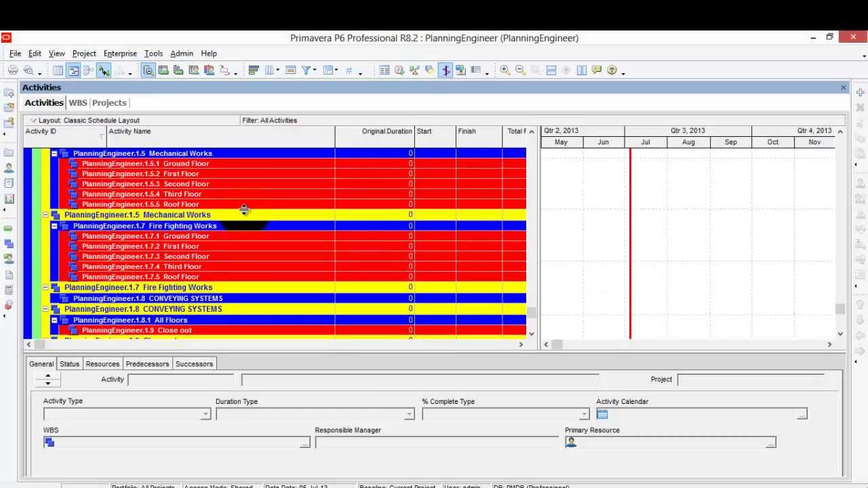Open Print Preview from the toolbar
868x488 pixels.
point(28,70)
